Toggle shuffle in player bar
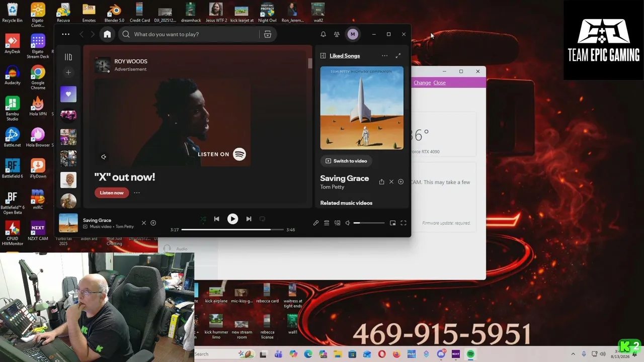 [203, 219]
